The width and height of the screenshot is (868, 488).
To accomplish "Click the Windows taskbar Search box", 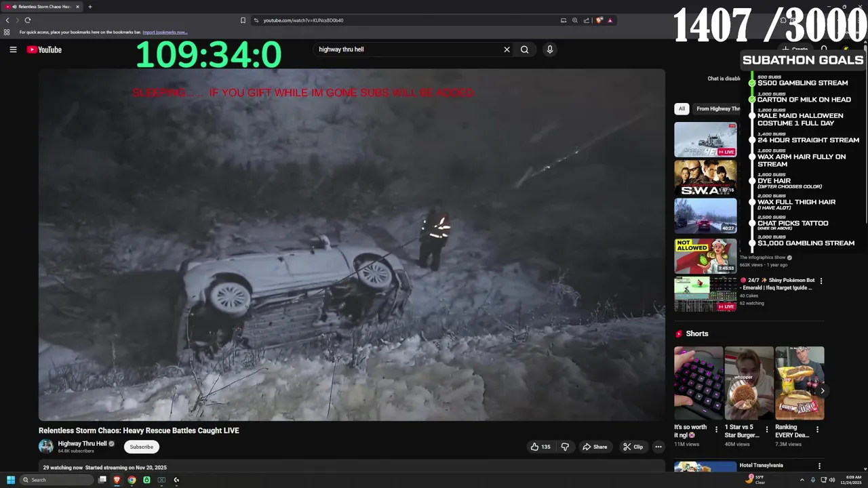I will [57, 480].
